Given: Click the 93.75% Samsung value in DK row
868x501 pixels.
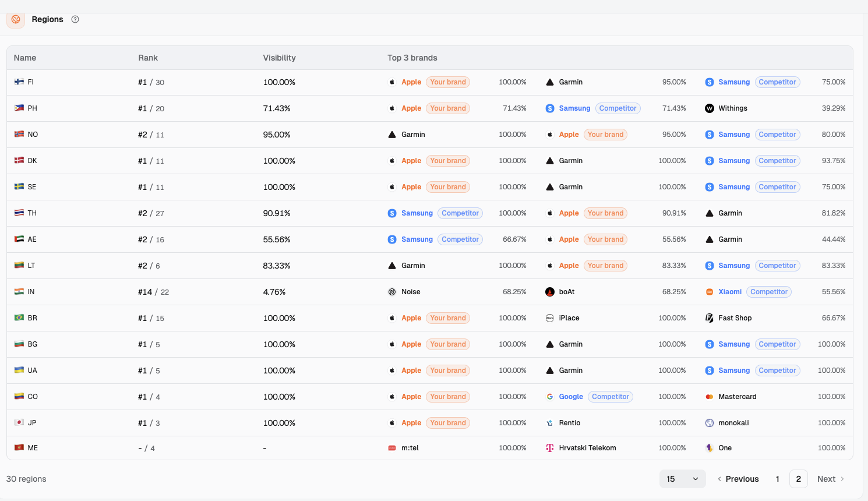Looking at the screenshot, I should [834, 161].
